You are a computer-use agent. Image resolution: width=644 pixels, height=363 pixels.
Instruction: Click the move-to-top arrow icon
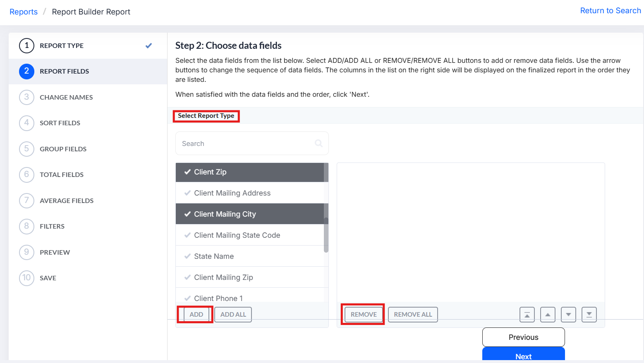point(527,315)
